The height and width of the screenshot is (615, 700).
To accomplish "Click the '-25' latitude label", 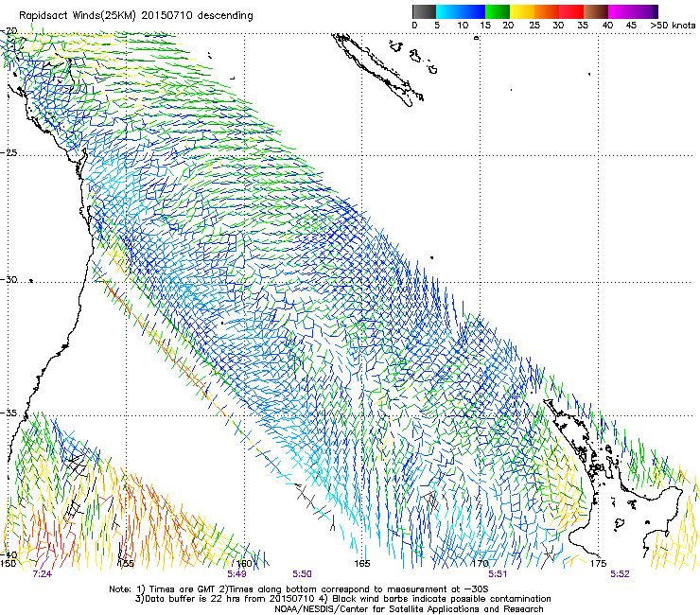I will point(9,152).
